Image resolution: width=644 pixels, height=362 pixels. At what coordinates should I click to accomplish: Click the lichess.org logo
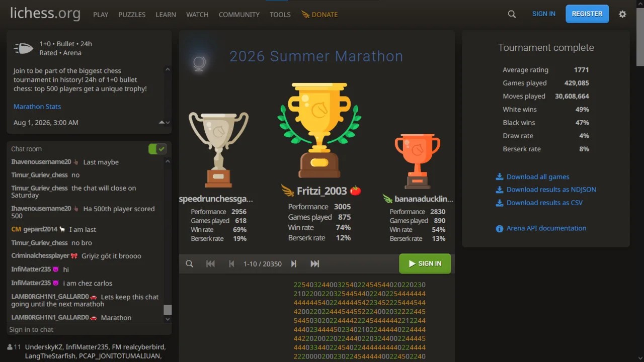coord(45,13)
